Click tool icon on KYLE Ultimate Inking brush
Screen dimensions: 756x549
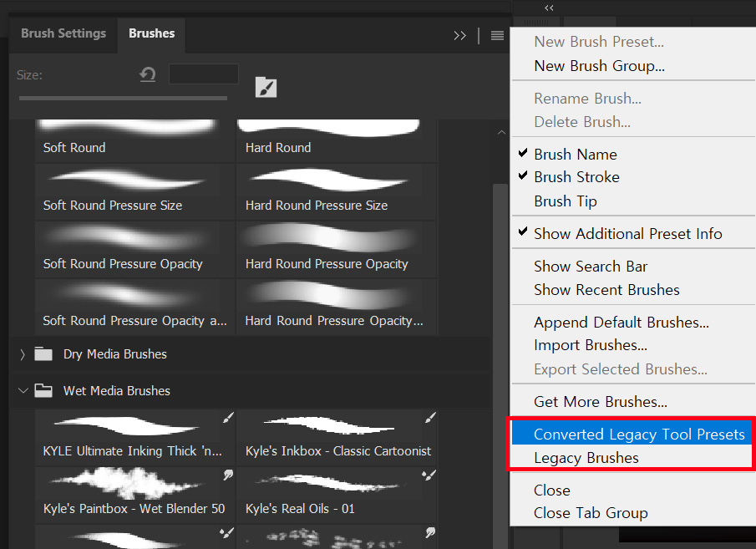point(228,418)
